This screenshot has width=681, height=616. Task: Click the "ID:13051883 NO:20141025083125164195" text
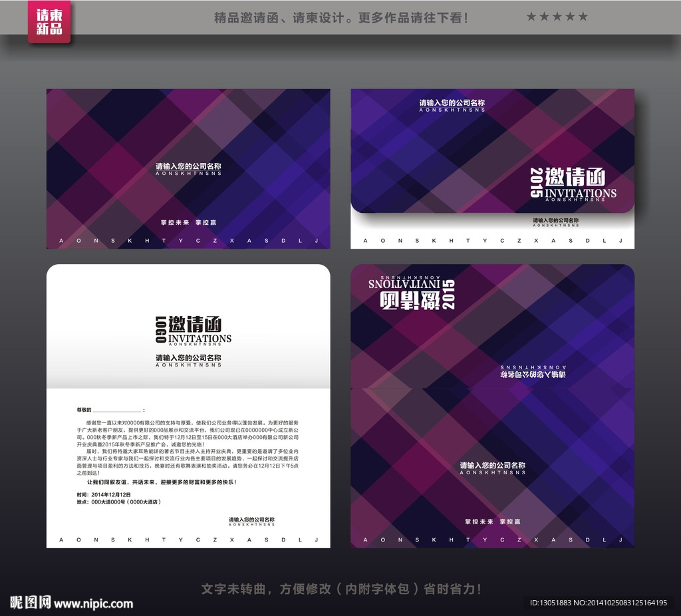[x=599, y=603]
